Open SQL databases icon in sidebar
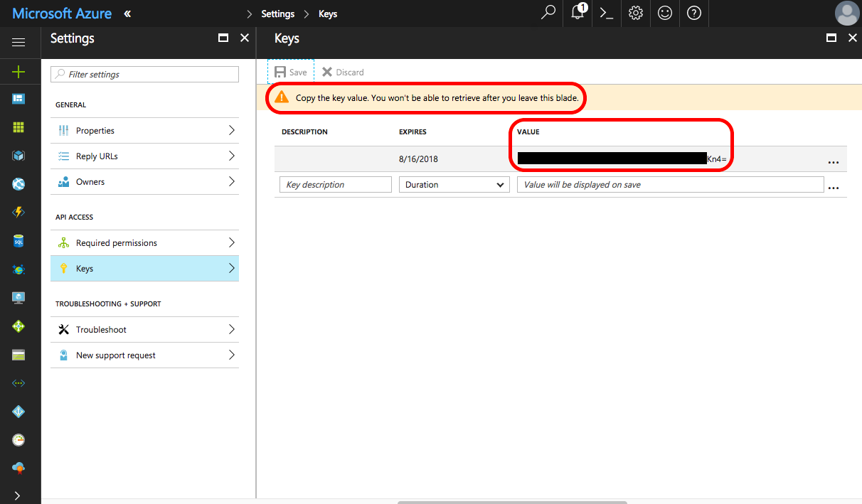 pyautogui.click(x=18, y=241)
